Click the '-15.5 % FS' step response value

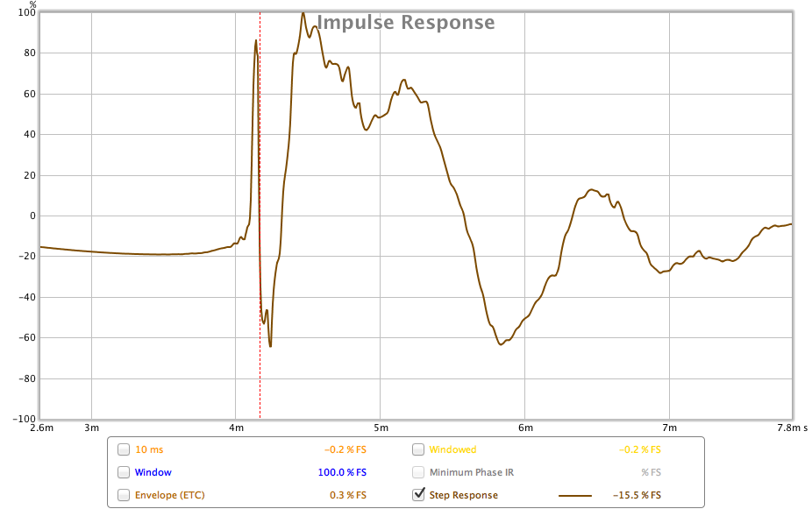637,495
